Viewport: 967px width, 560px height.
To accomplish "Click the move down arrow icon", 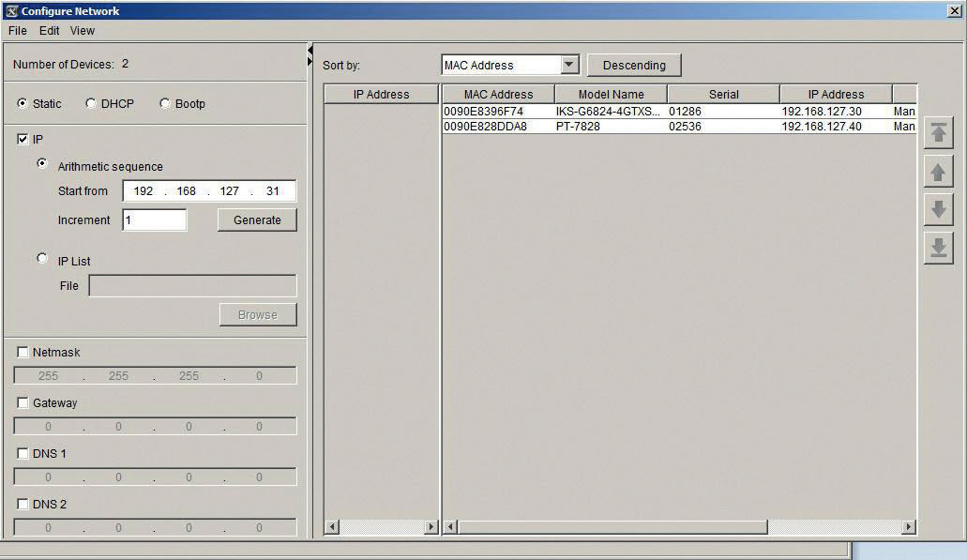I will [938, 209].
